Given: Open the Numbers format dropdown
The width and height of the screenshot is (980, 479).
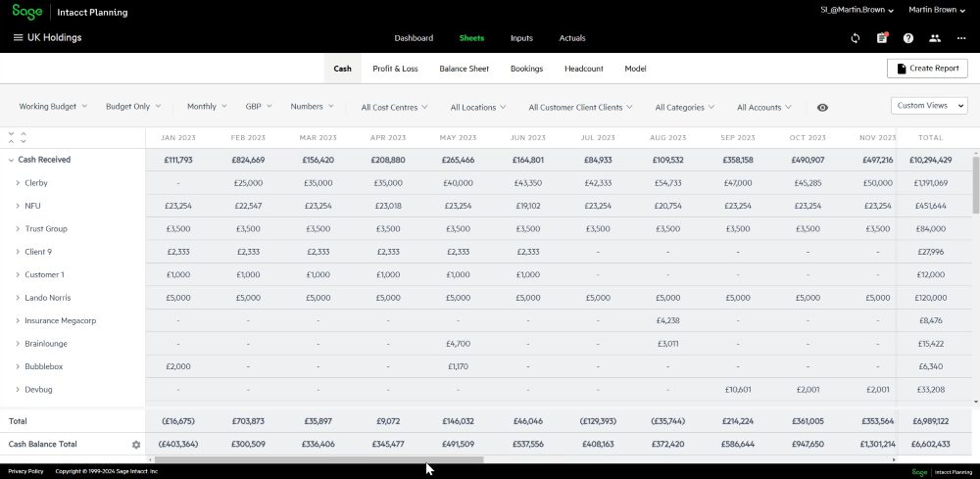Looking at the screenshot, I should click(312, 106).
